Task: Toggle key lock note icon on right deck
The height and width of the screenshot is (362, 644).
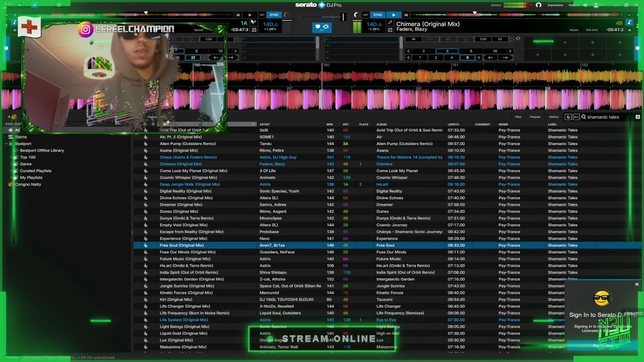Action: [x=629, y=23]
